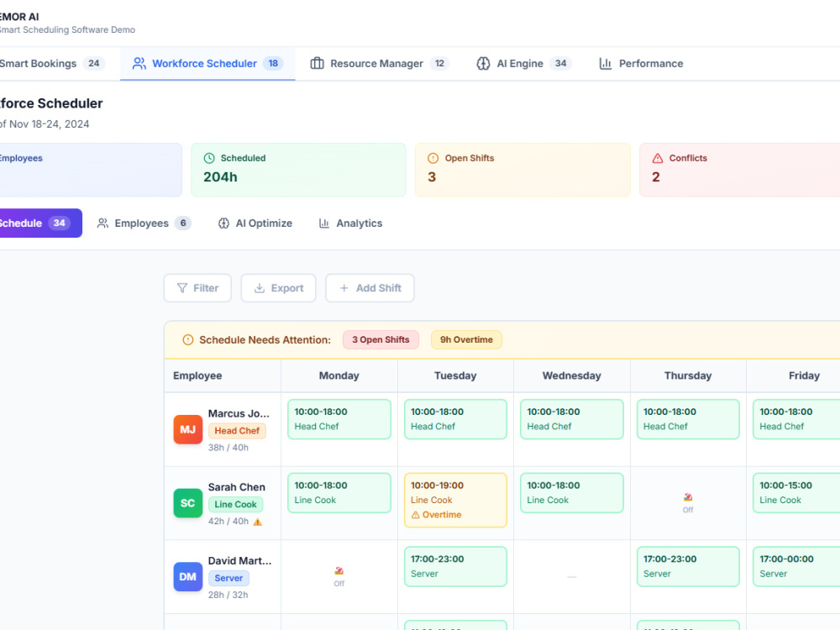The height and width of the screenshot is (630, 840).
Task: Open Marcus's Wednesday Head Chef shift
Action: [x=571, y=419]
